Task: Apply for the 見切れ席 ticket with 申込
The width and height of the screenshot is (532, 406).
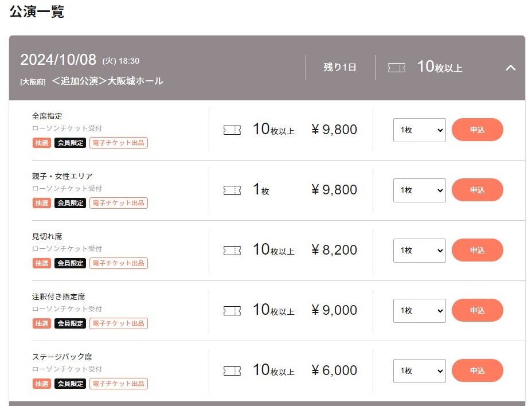Action: 477,250
